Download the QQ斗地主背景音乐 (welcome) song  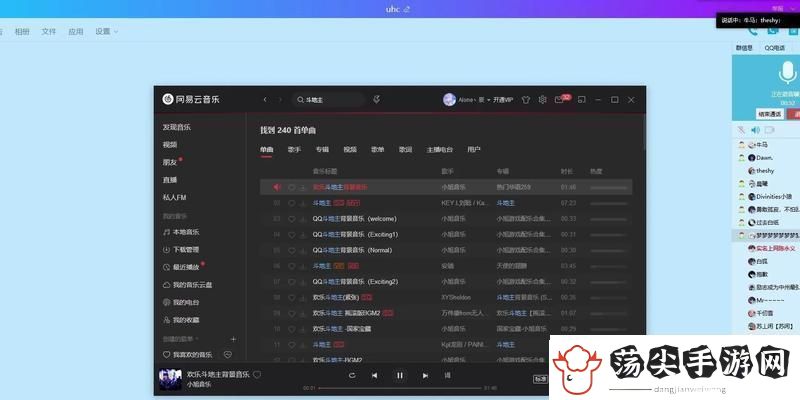point(302,219)
